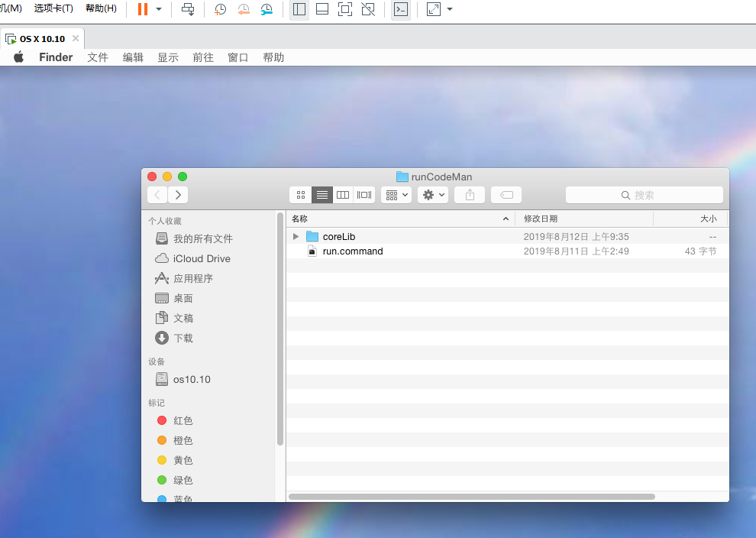Go forward in Finder navigation
The width and height of the screenshot is (756, 538).
point(178,195)
